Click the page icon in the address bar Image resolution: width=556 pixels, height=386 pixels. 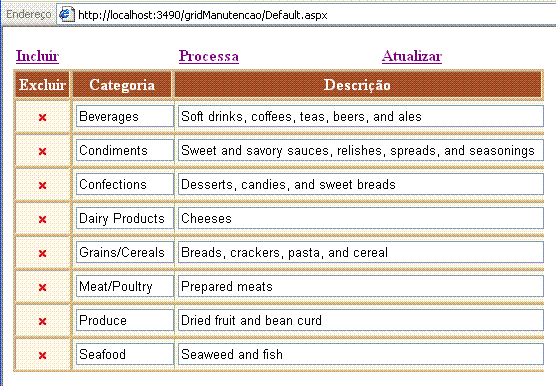(66, 15)
